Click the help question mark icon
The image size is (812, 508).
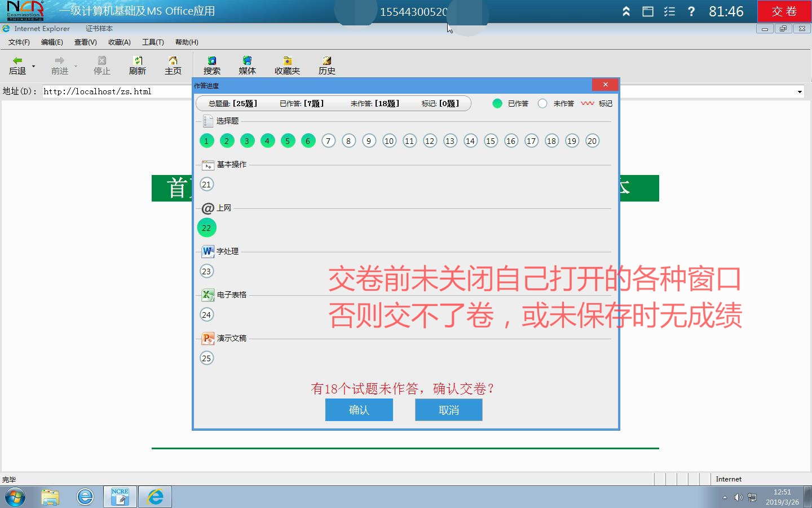point(691,11)
